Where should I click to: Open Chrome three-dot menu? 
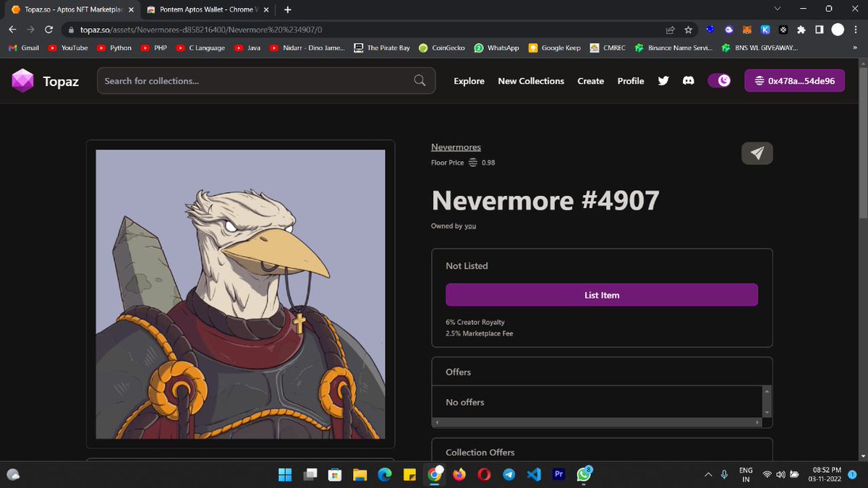pyautogui.click(x=856, y=30)
